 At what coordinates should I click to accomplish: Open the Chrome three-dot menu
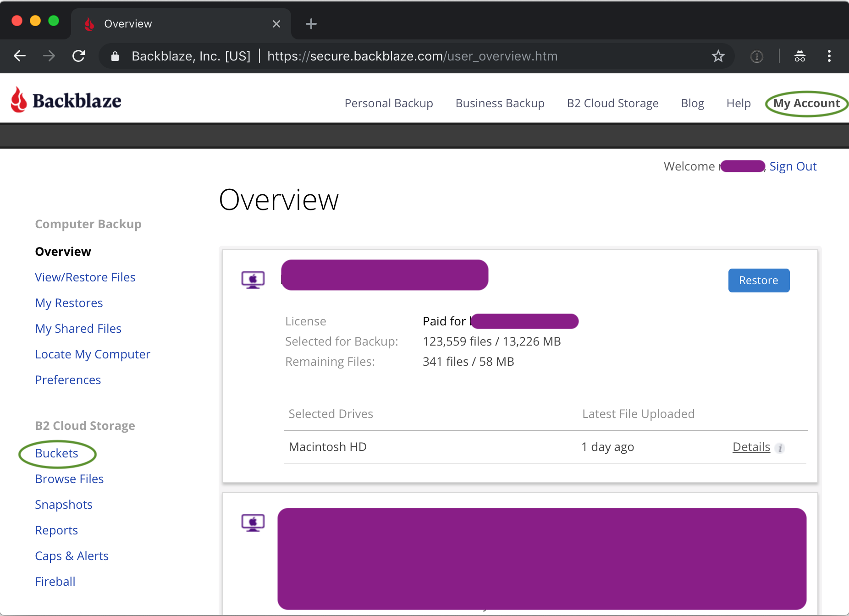click(829, 56)
